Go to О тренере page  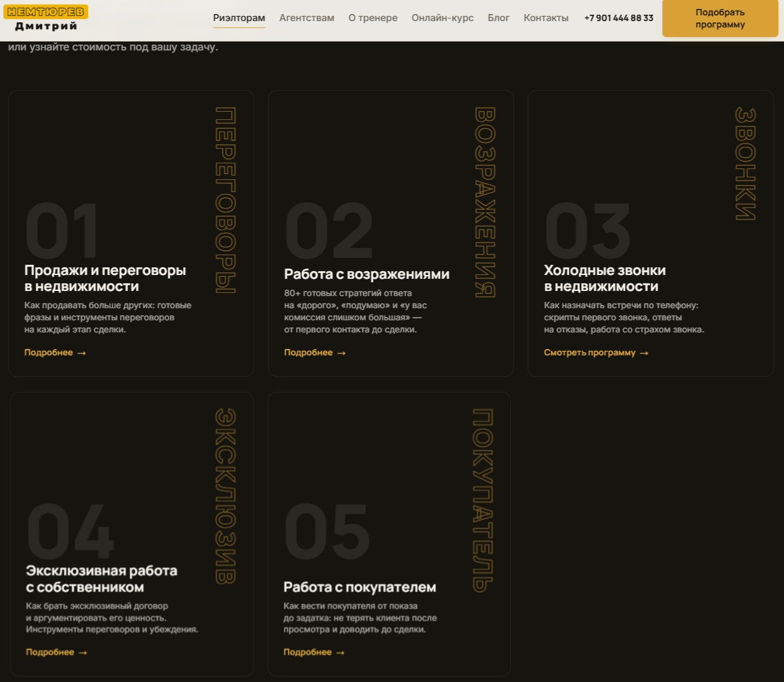coord(373,18)
